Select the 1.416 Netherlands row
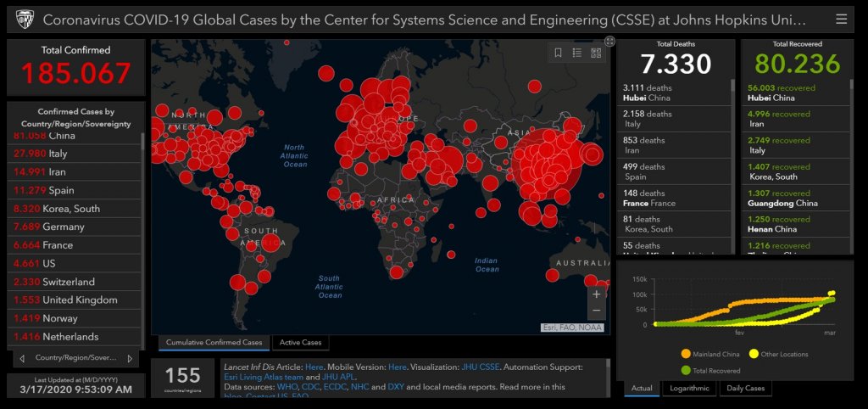This screenshot has height=409, width=868. tap(75, 336)
